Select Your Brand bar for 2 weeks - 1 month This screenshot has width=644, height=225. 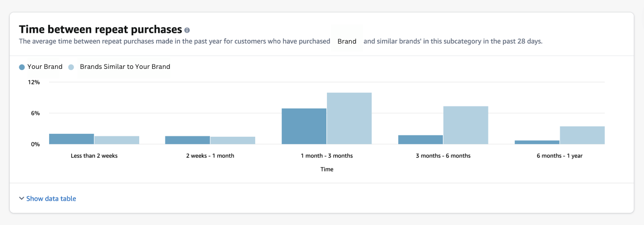(188, 140)
